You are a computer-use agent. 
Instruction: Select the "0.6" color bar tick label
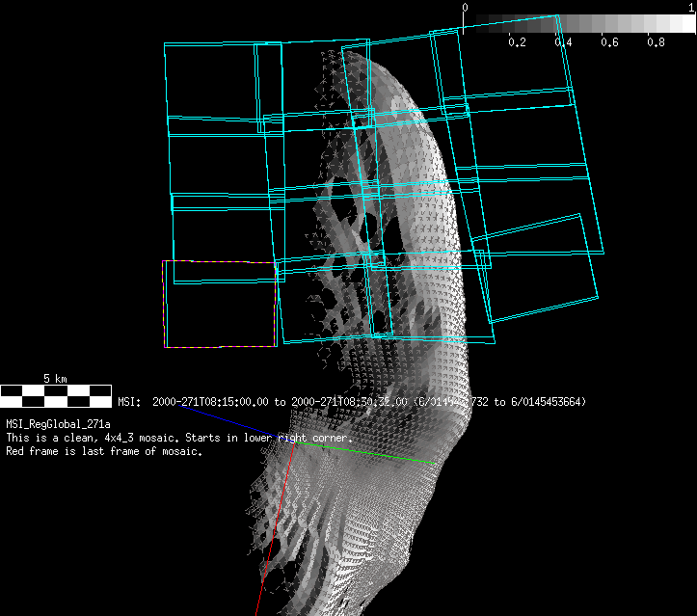point(609,42)
